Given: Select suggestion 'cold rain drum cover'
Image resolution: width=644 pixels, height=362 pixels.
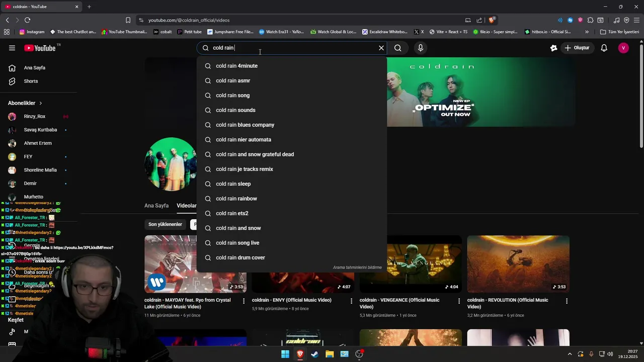Looking at the screenshot, I should pyautogui.click(x=292, y=257).
